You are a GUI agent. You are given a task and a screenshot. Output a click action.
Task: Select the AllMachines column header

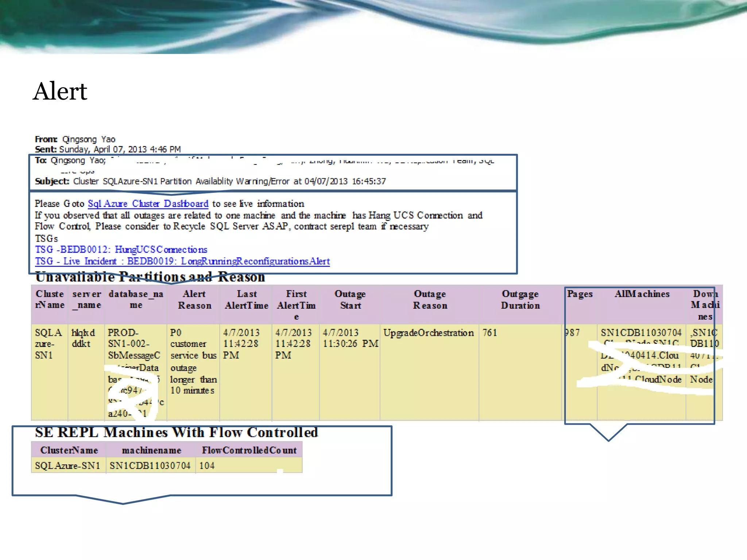tap(642, 294)
